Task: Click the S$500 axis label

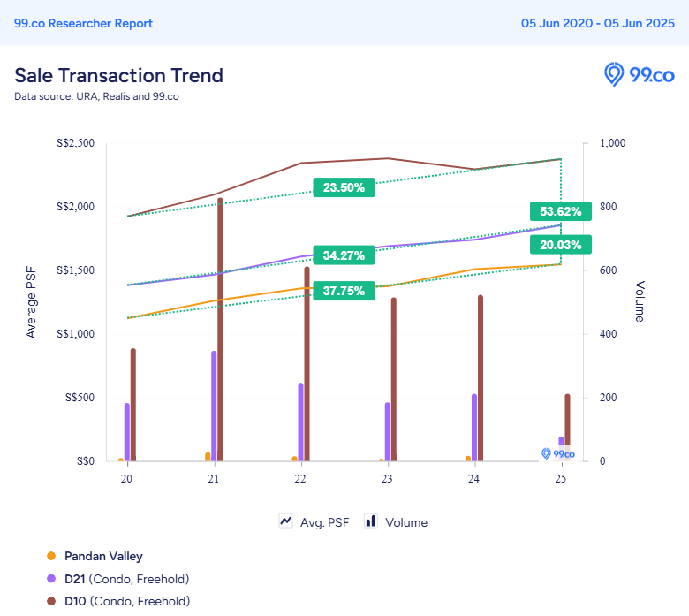Action: tap(79, 398)
